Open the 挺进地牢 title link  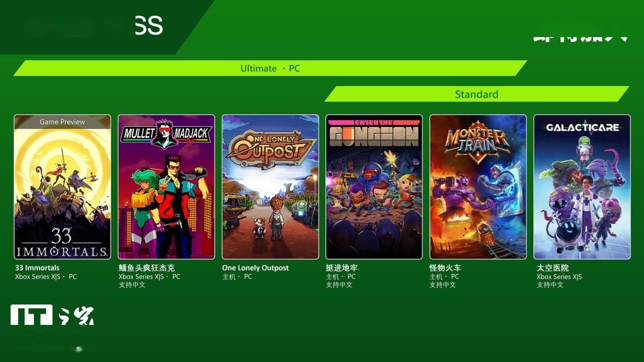point(342,268)
